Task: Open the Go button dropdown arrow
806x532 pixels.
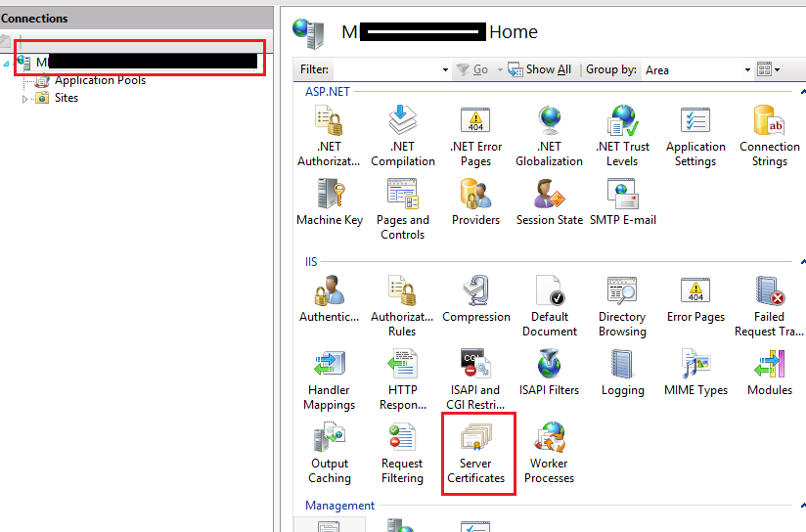Action: [500, 69]
